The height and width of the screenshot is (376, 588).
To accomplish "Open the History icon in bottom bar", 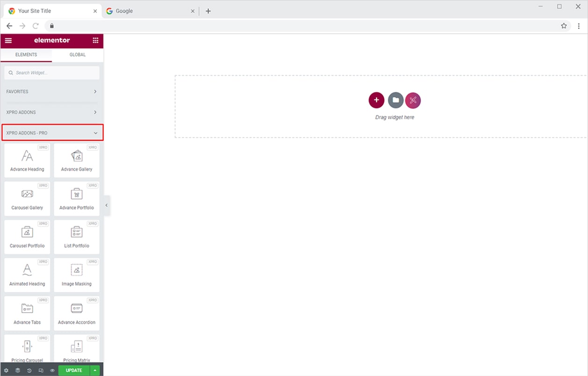I will coord(29,370).
